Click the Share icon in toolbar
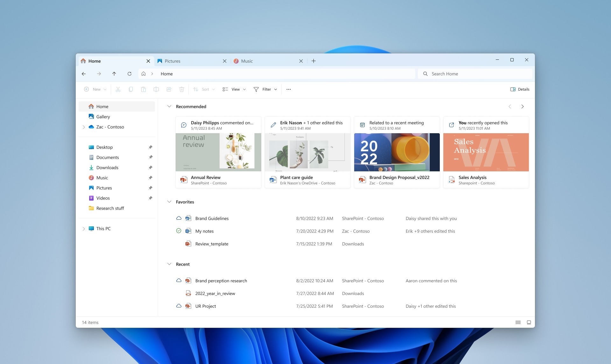Image resolution: width=611 pixels, height=364 pixels. (169, 89)
